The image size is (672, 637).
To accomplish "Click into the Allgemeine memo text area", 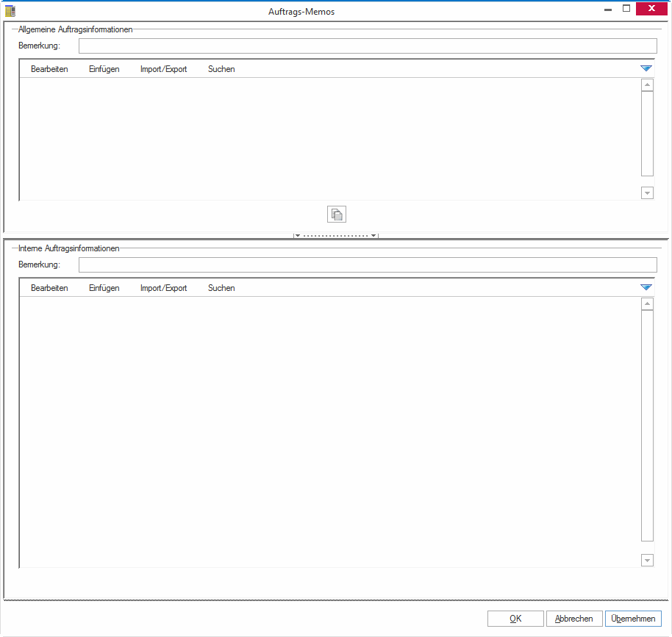I will point(330,139).
